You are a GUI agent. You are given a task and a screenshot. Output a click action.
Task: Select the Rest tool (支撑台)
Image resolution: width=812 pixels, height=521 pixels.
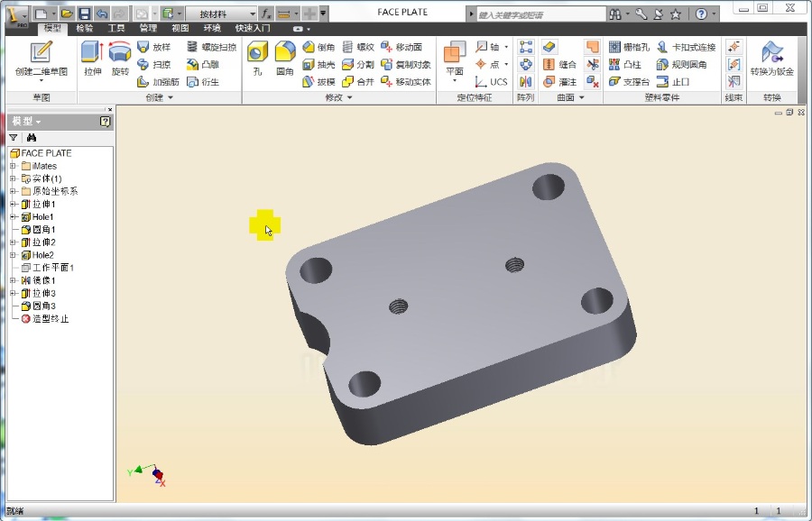(x=629, y=82)
